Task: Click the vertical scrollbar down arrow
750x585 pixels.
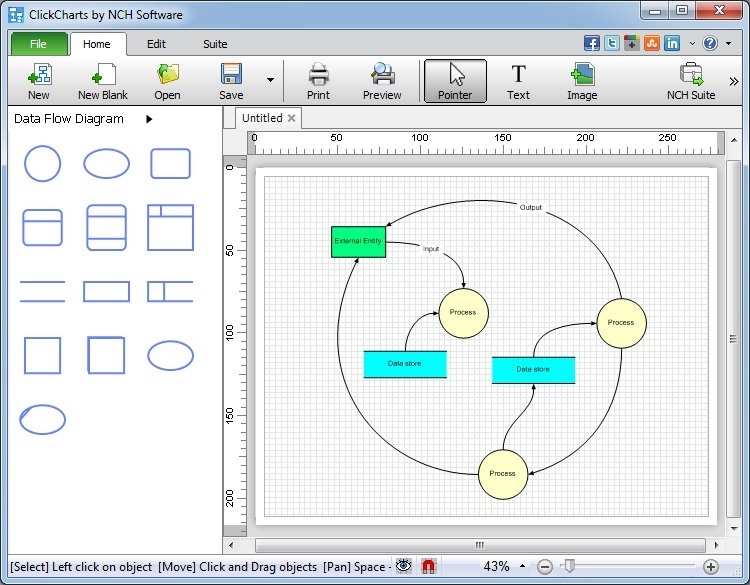Action: pyautogui.click(x=734, y=529)
